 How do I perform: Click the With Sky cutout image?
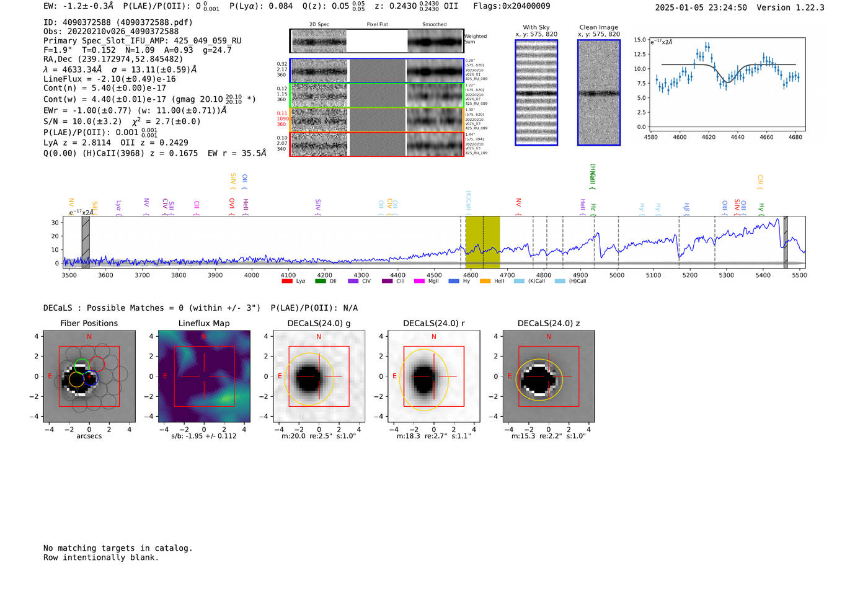(x=536, y=92)
